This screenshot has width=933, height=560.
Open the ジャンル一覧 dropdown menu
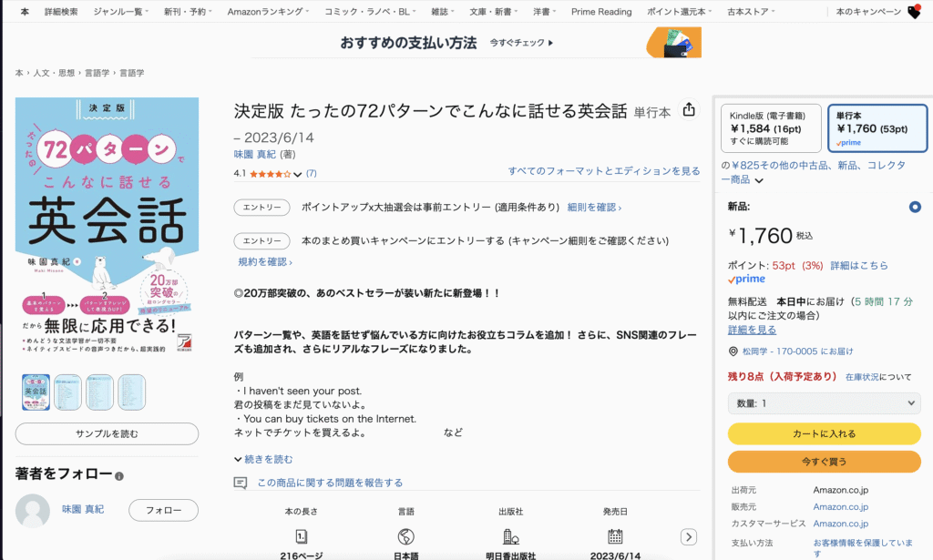point(121,12)
